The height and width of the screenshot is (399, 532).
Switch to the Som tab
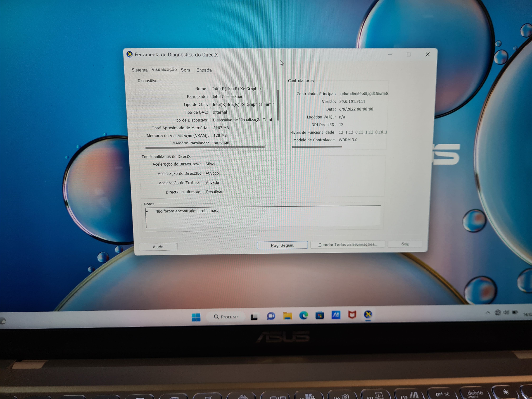point(185,70)
